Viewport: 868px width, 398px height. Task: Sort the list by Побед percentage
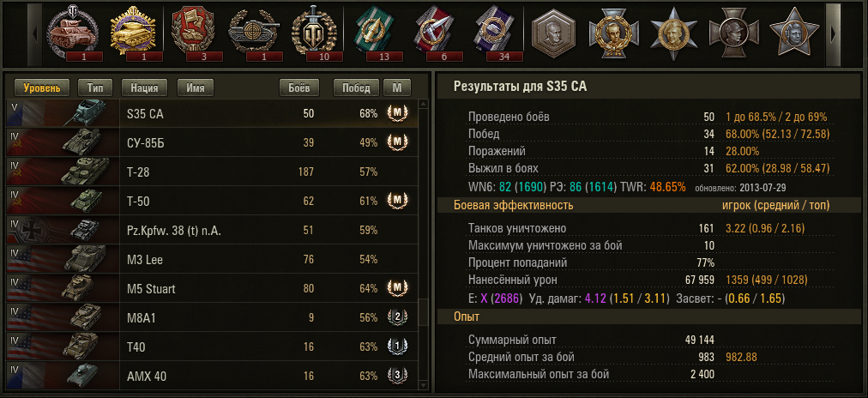tap(356, 88)
